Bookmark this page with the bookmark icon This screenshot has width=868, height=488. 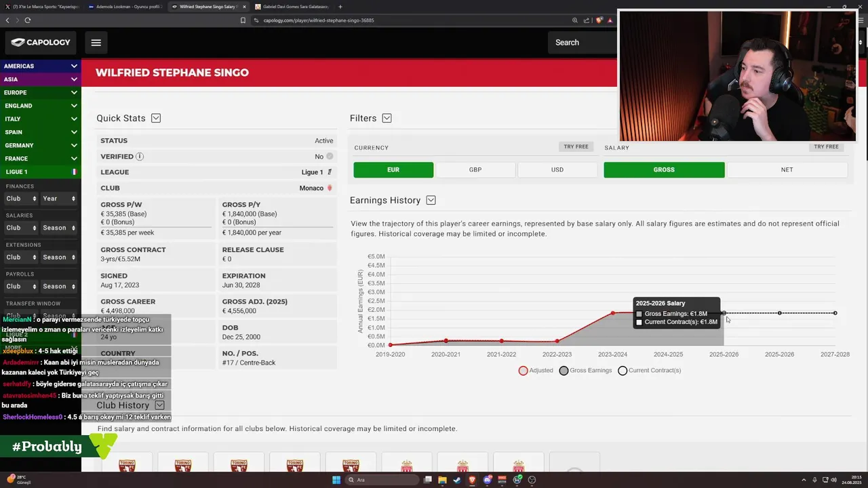243,20
